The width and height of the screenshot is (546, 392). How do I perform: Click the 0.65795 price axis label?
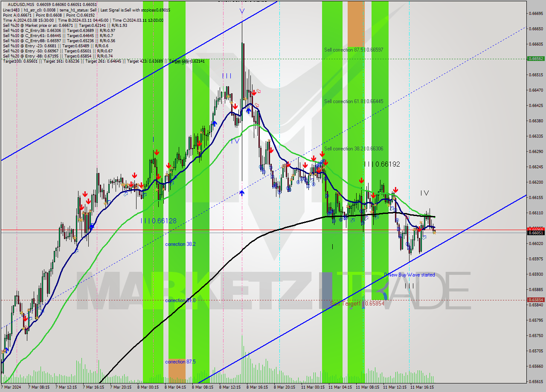pos(536,320)
